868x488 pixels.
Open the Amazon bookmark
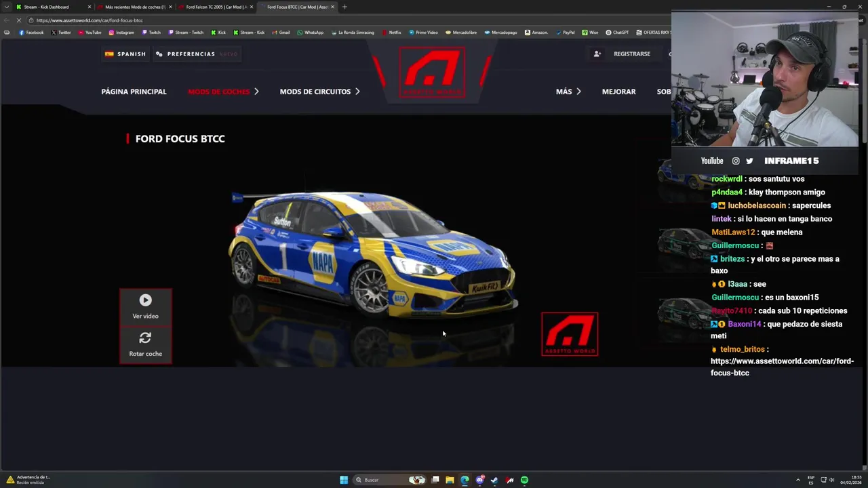[x=536, y=32]
